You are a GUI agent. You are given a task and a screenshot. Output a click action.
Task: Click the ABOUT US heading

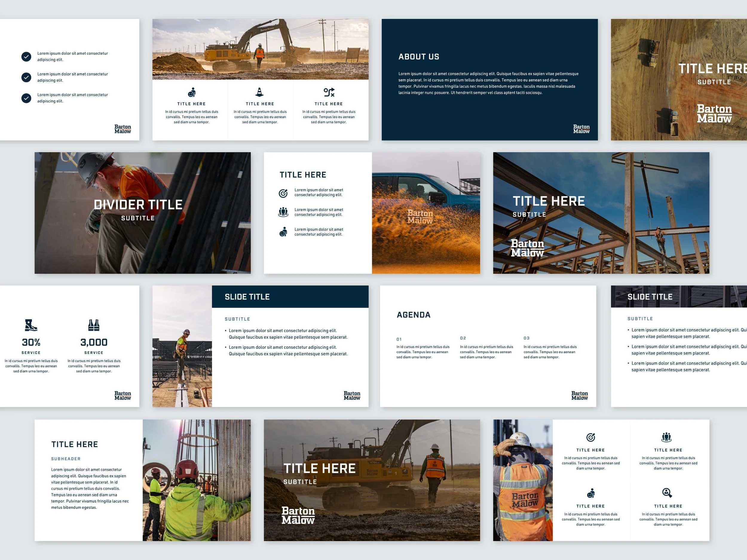pyautogui.click(x=419, y=57)
